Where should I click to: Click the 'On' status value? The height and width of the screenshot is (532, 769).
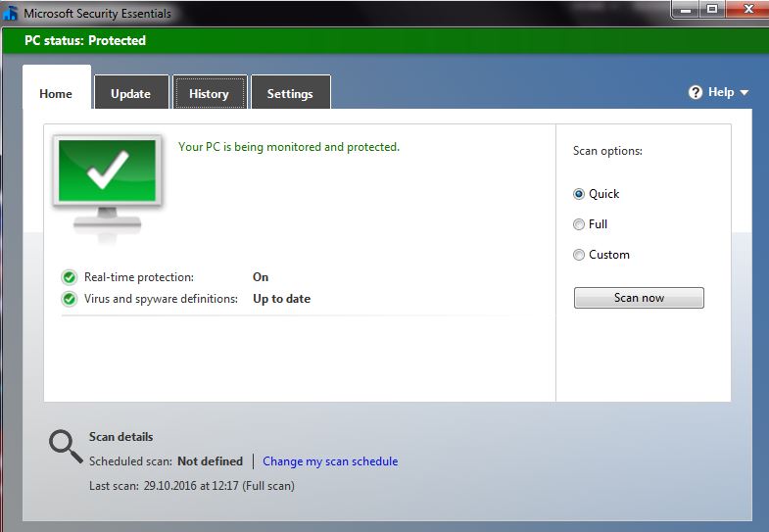pos(261,277)
